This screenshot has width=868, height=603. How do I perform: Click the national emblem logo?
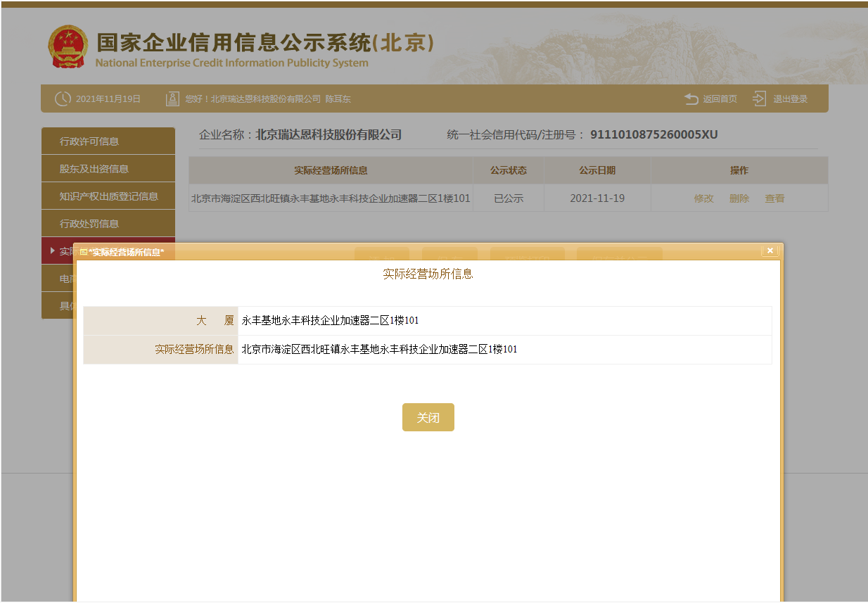(68, 47)
